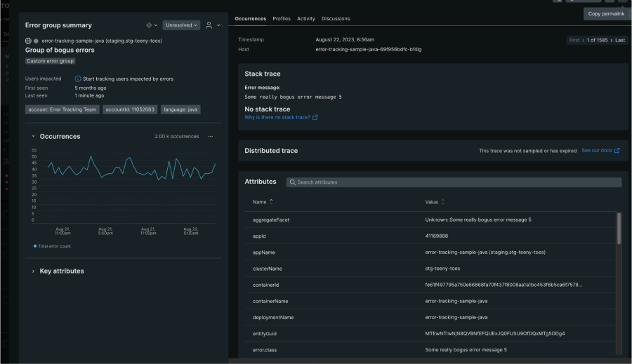Select the appName attribute name
Image resolution: width=632 pixels, height=364 pixels.
[x=263, y=252]
